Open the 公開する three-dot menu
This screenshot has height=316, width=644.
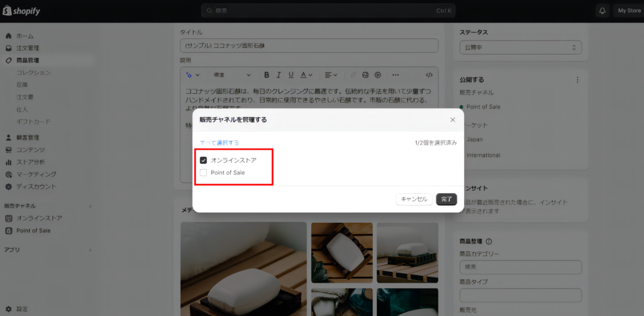(577, 80)
